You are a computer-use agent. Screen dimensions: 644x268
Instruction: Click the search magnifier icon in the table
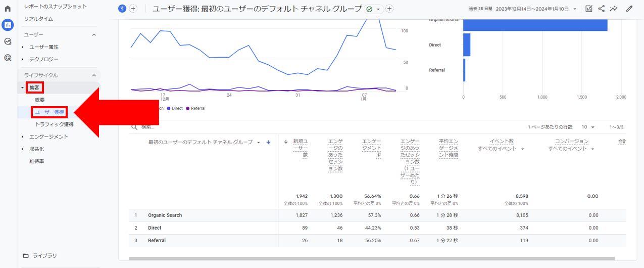pos(134,127)
